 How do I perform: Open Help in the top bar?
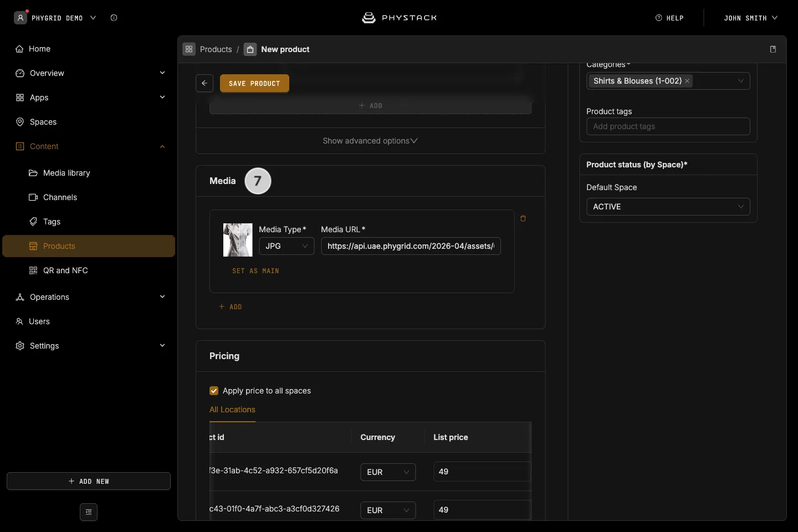(x=669, y=18)
